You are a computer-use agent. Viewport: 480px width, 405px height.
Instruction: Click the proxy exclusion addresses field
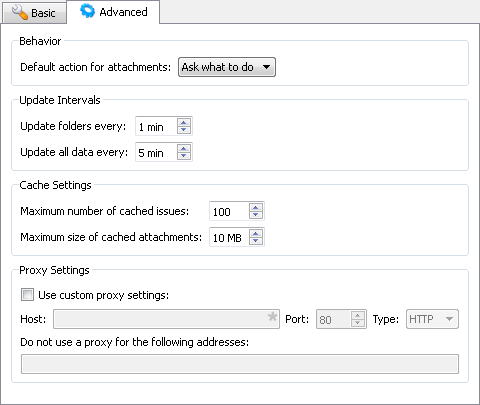240,364
